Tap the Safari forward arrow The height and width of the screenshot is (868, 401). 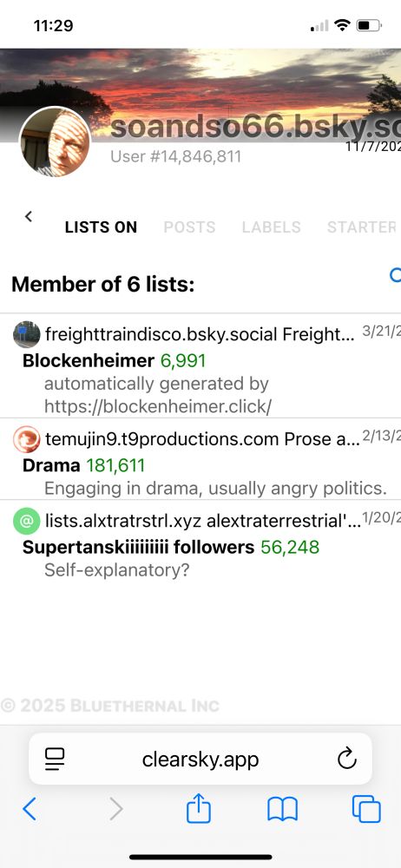115,809
